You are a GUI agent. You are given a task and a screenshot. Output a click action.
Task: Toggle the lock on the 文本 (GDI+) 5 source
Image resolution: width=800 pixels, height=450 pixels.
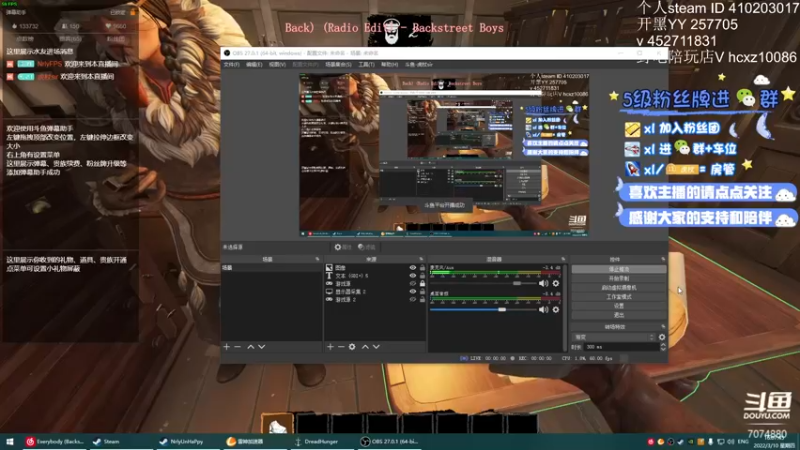click(x=422, y=276)
